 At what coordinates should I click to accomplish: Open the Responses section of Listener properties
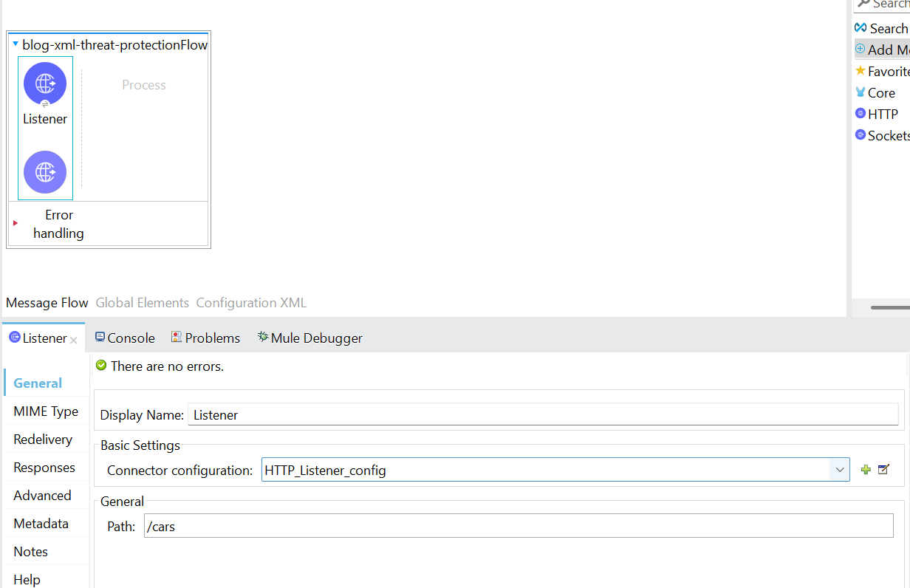coord(46,467)
